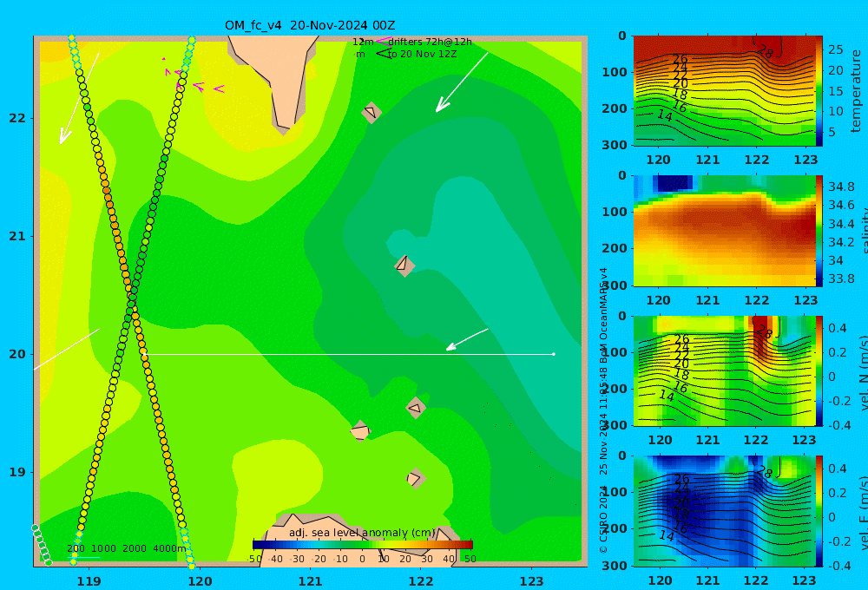
Task: Click the dark blue low-salinity patch in salinity panel
Action: point(674,183)
